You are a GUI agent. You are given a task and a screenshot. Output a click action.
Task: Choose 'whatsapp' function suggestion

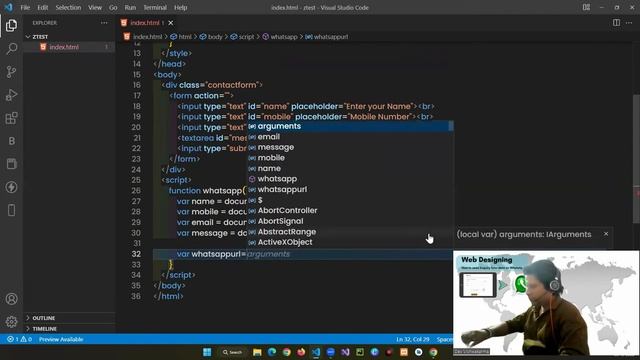click(x=349, y=179)
